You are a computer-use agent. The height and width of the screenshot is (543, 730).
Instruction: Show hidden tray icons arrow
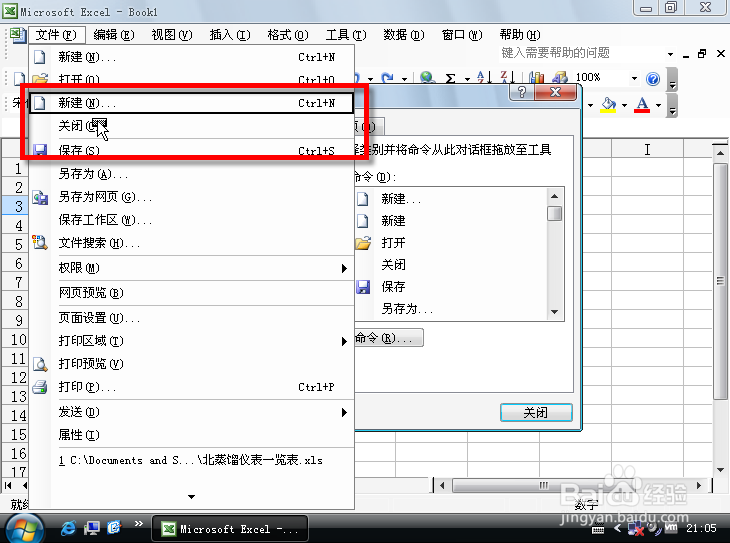pos(617,528)
